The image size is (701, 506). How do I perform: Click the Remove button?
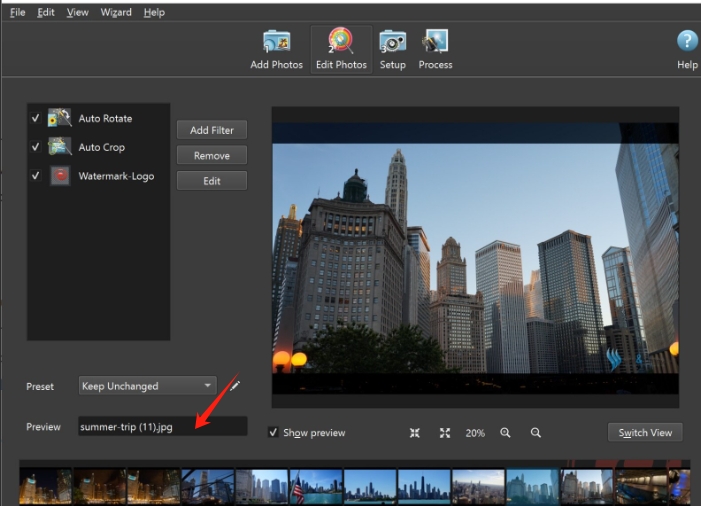tap(211, 156)
